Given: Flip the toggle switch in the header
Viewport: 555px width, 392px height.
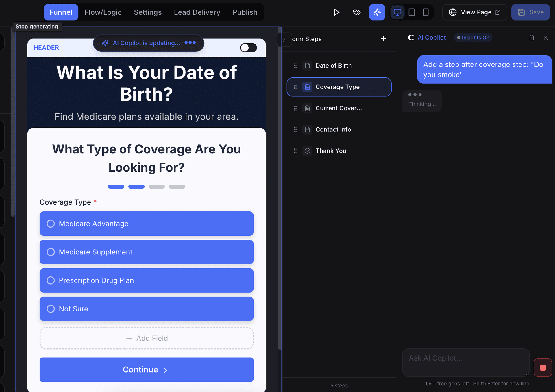Looking at the screenshot, I should click(x=248, y=47).
